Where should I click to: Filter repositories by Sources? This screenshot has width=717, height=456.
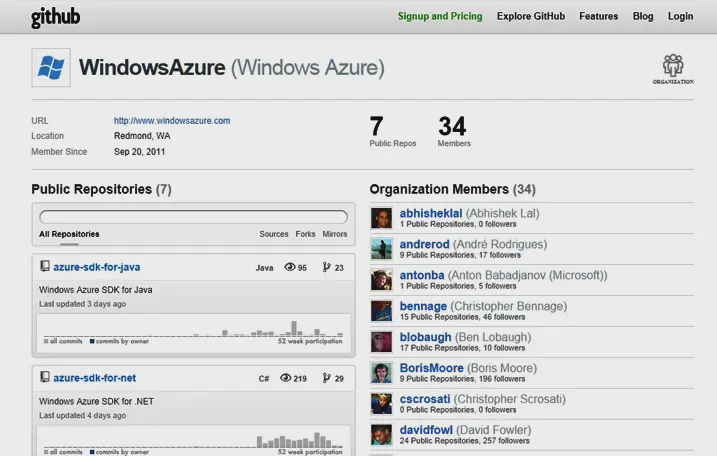[273, 234]
